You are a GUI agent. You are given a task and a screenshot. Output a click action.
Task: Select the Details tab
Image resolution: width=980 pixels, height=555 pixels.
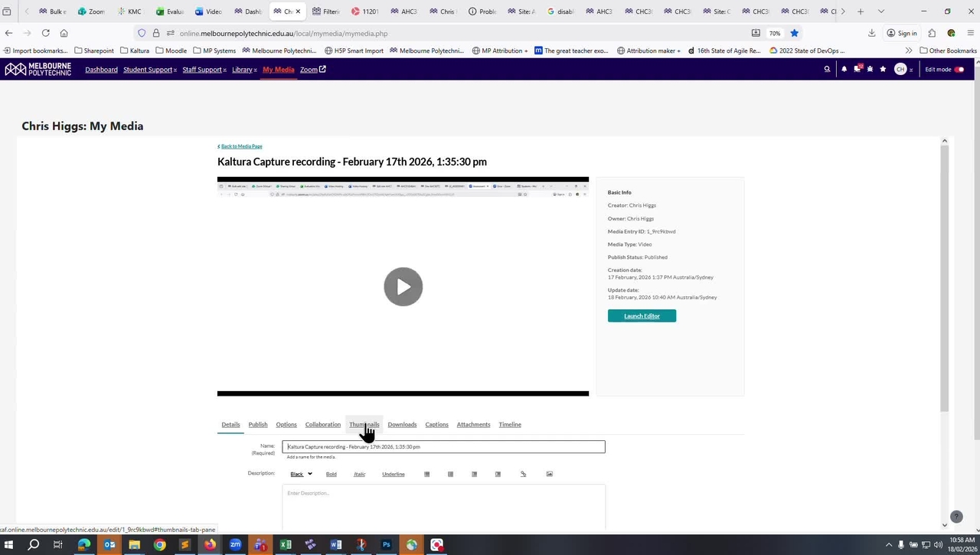pos(230,425)
